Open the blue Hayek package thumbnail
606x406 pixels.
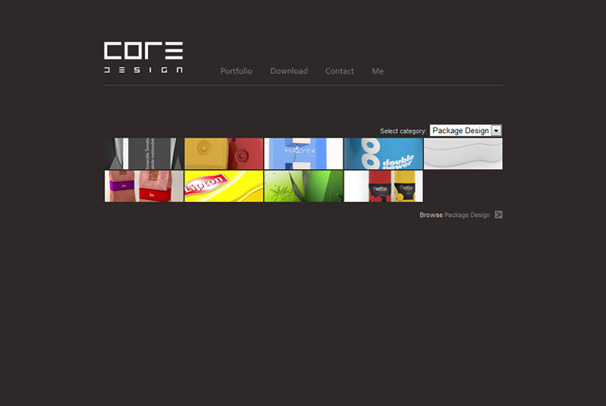(304, 154)
